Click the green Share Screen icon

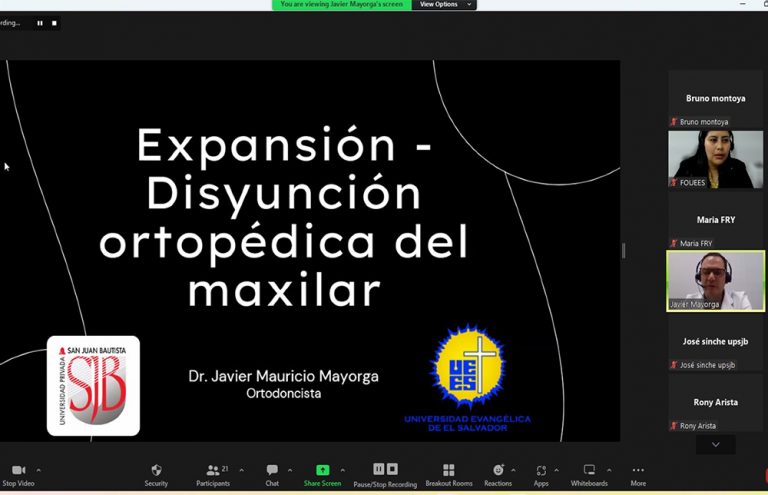point(322,470)
